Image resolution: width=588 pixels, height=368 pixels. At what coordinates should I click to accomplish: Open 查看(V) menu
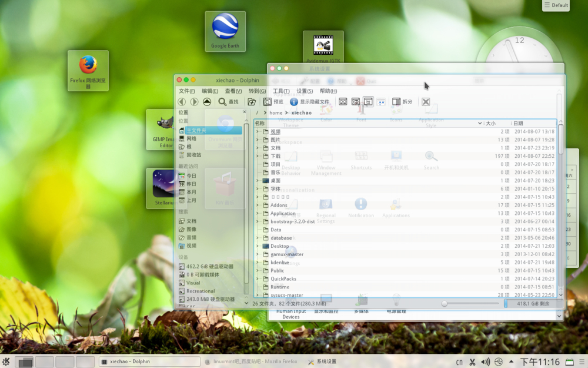click(x=233, y=91)
